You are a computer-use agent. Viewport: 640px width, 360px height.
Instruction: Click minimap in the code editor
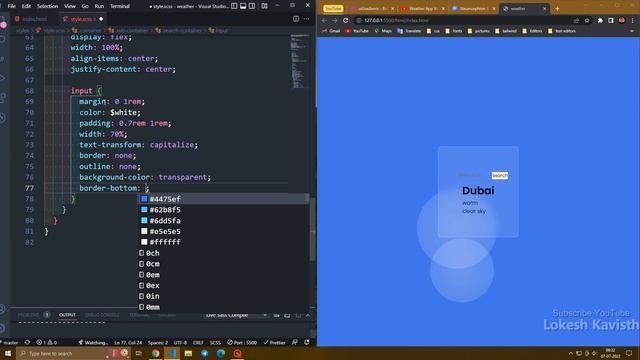pyautogui.click(x=300, y=61)
